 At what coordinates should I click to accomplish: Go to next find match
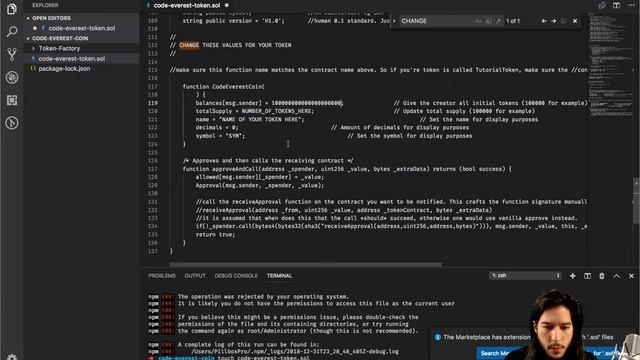(x=553, y=21)
